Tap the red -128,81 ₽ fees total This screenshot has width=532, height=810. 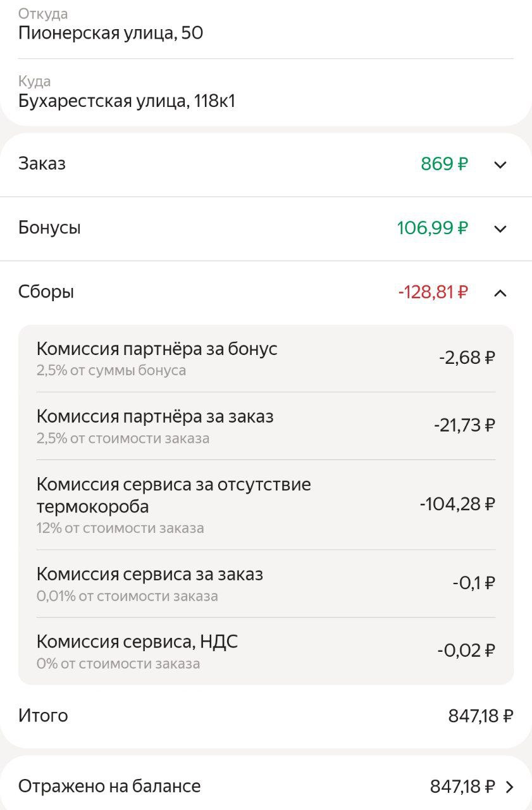433,292
